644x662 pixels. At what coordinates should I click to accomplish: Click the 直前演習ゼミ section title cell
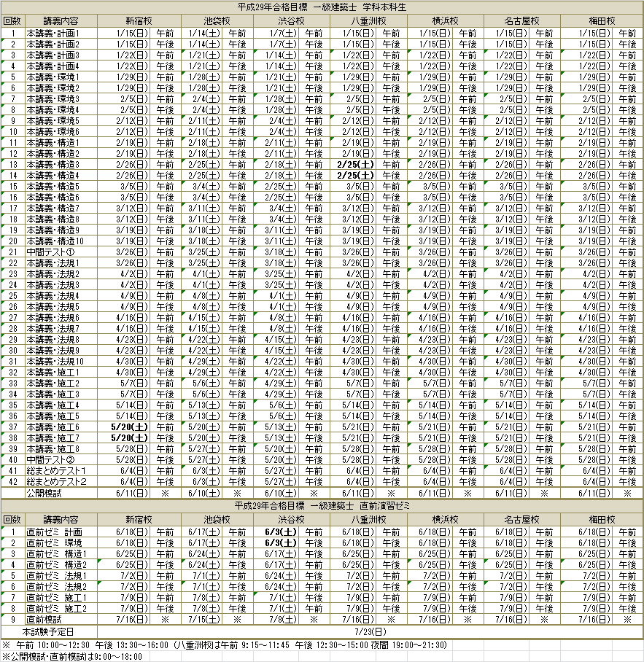tap(322, 505)
